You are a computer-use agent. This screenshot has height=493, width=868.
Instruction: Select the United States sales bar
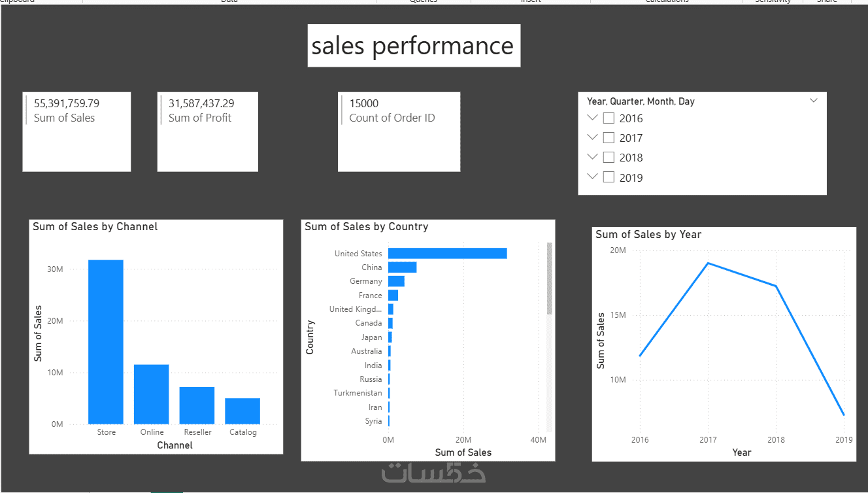[447, 253]
